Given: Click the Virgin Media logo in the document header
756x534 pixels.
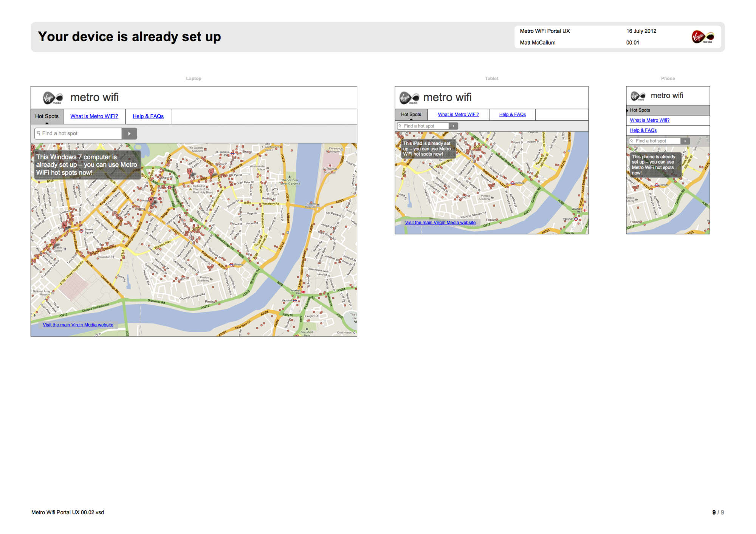Looking at the screenshot, I should pyautogui.click(x=703, y=37).
